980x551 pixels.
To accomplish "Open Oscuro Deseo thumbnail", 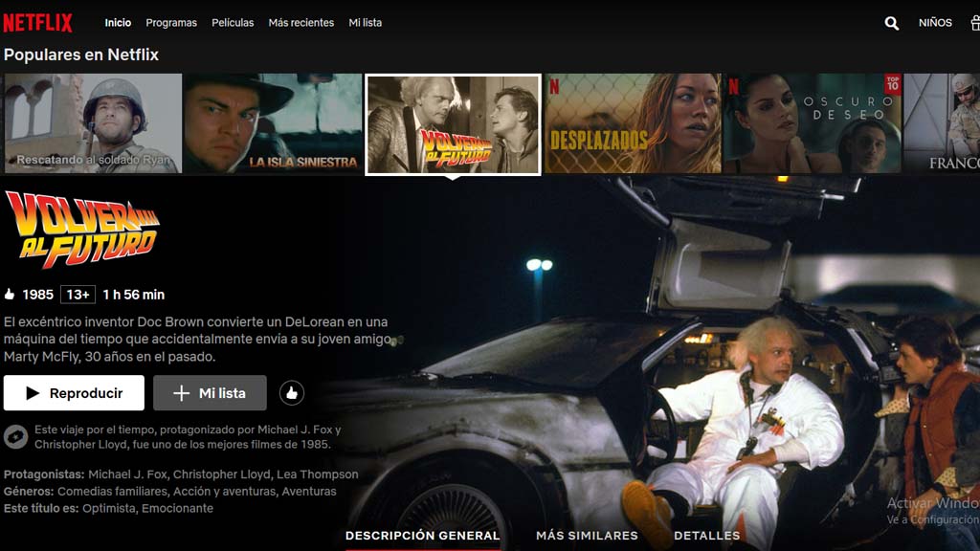I will [813, 123].
